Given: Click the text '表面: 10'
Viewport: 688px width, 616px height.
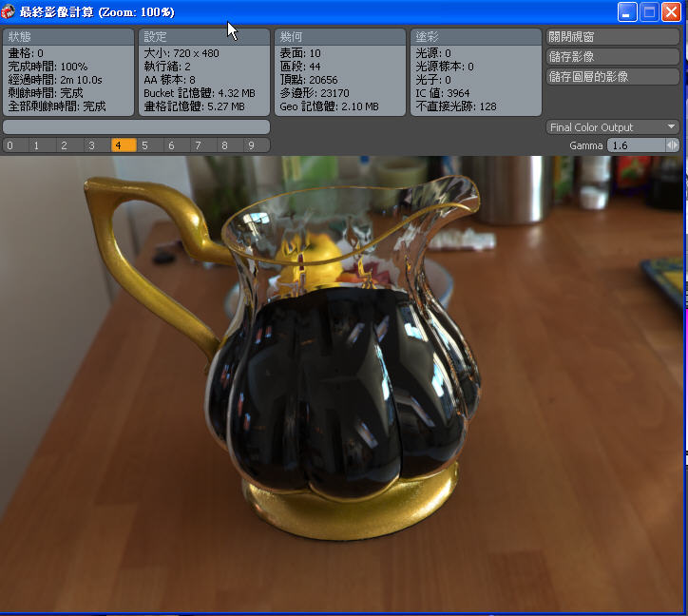Looking at the screenshot, I should click(300, 53).
